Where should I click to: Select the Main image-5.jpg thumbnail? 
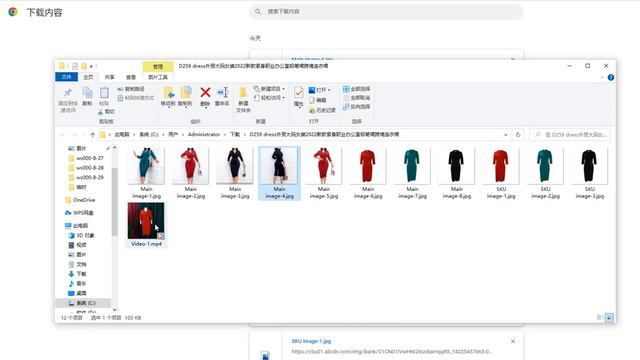click(324, 173)
